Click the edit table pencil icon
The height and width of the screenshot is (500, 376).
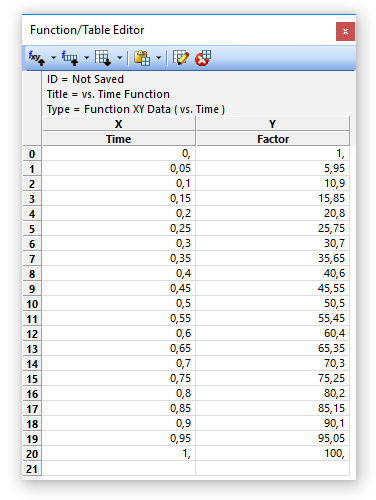tap(181, 58)
